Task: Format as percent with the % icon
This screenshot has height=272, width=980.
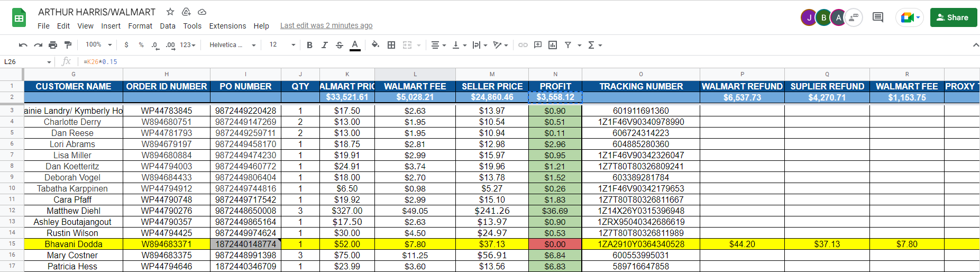Action: (141, 45)
